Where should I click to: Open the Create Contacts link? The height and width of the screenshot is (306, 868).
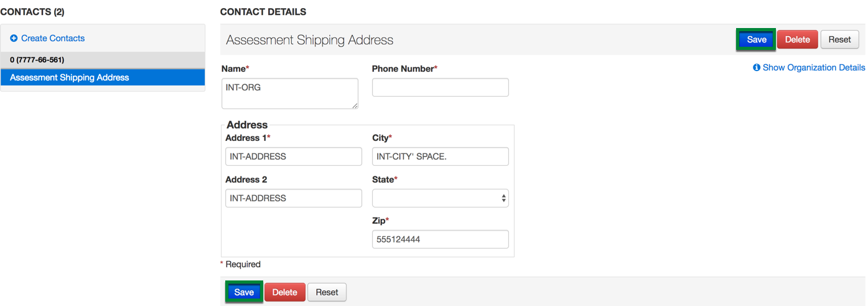53,39
